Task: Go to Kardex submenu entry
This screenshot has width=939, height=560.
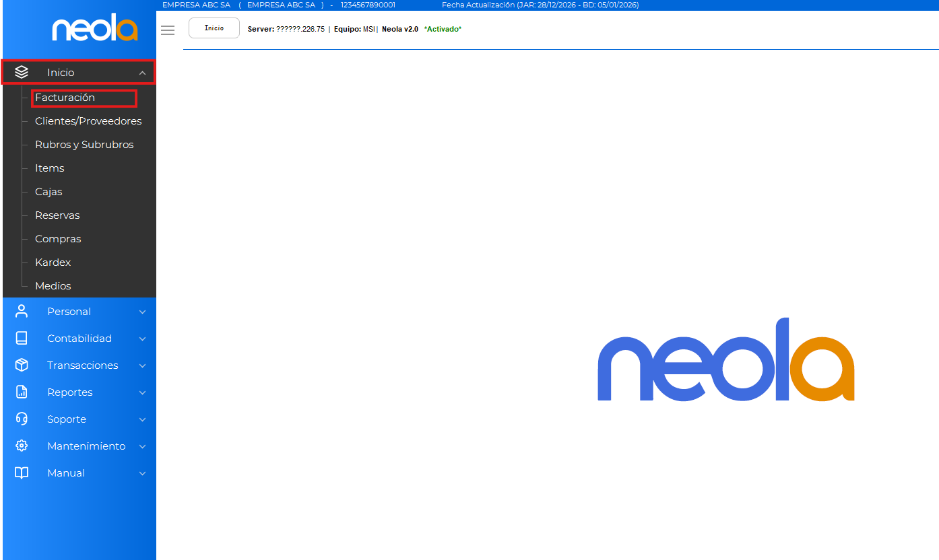Action: coord(53,262)
